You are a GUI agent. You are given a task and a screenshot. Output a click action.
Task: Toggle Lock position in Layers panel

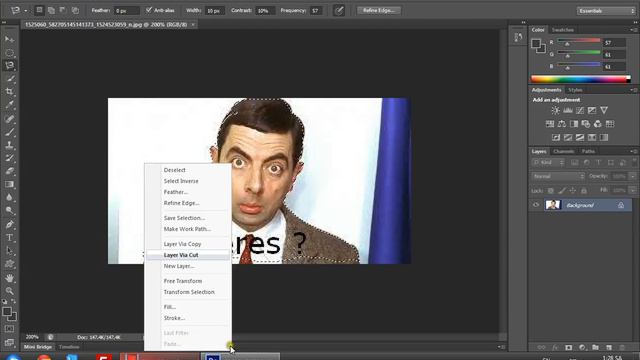pos(573,191)
